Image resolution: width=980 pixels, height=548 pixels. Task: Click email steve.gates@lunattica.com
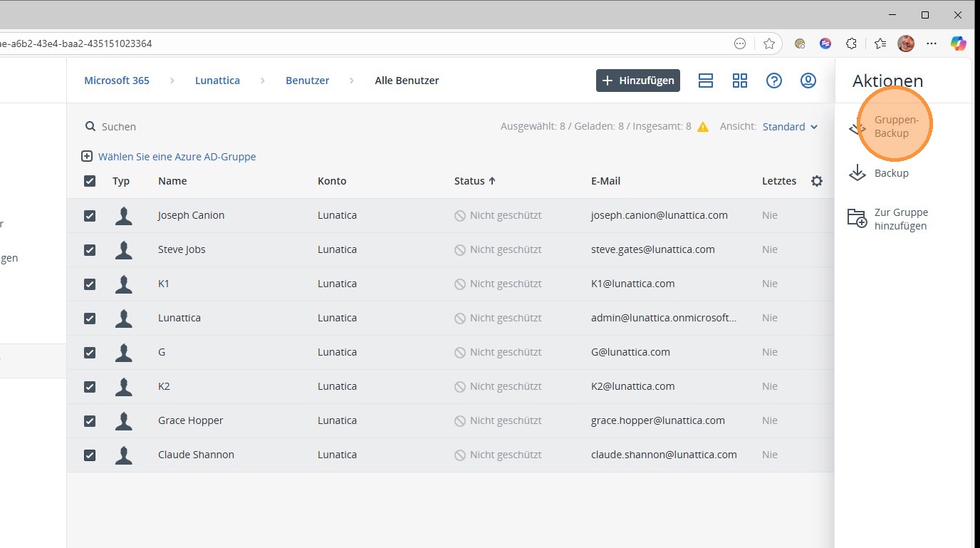(653, 249)
